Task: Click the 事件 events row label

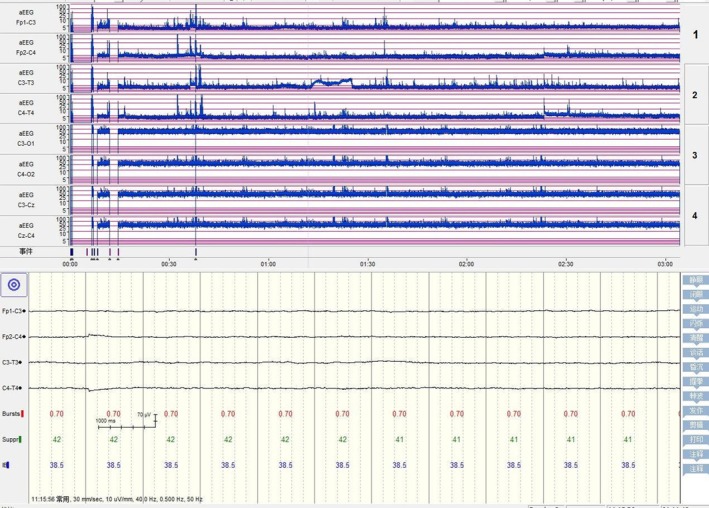Action: pos(26,251)
